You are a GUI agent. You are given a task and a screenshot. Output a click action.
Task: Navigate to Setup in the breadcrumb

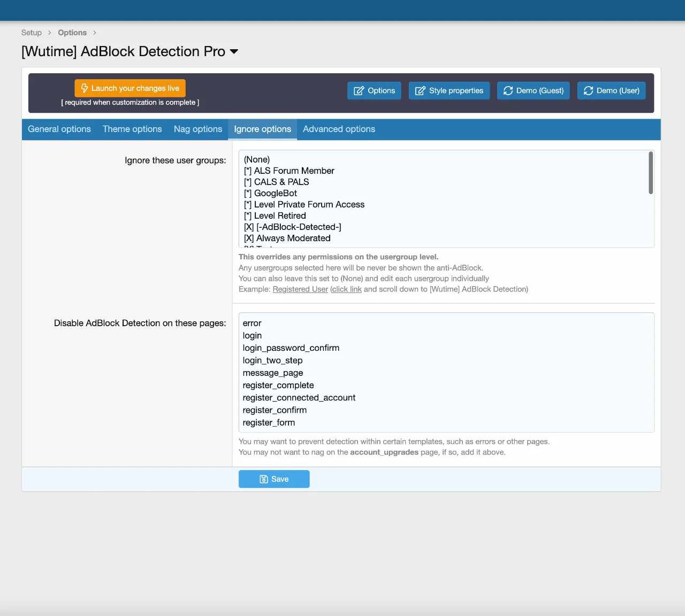coord(32,33)
